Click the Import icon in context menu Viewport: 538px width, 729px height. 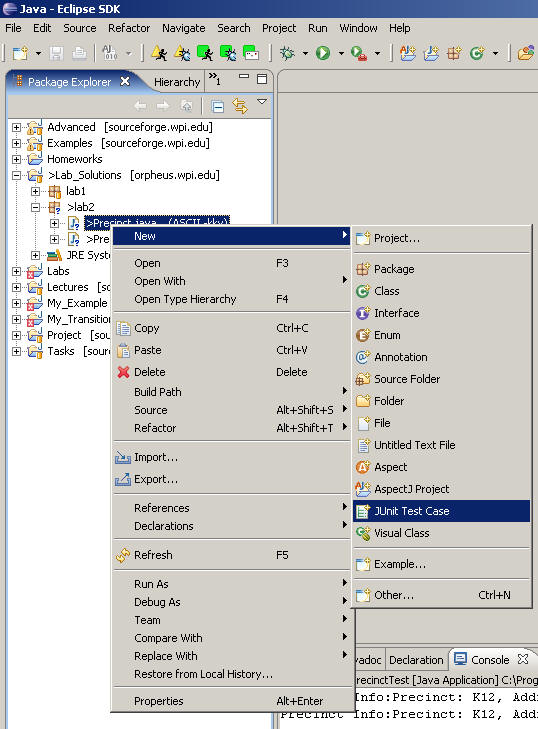coord(123,457)
